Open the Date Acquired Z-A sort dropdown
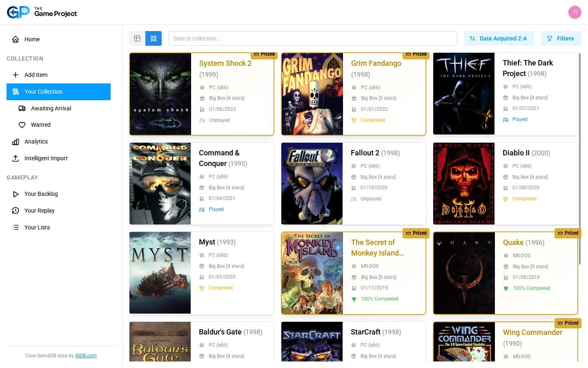 499,38
